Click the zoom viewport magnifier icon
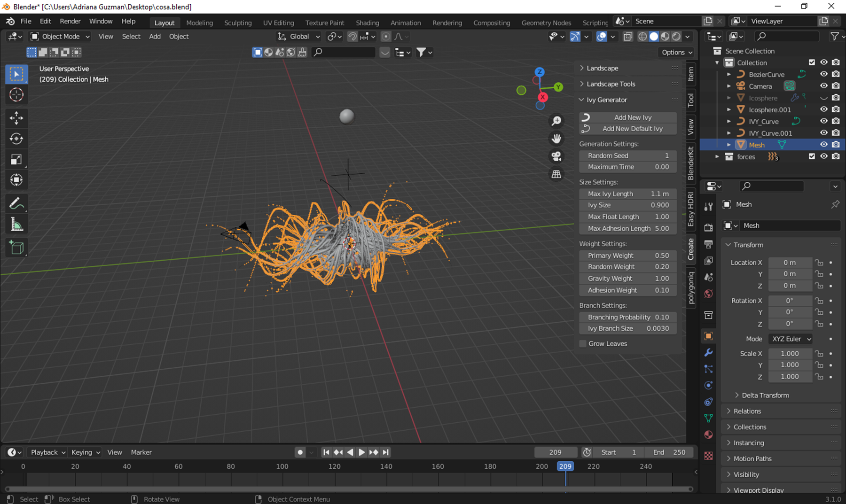Screen dimensions: 846x504 click(556, 121)
